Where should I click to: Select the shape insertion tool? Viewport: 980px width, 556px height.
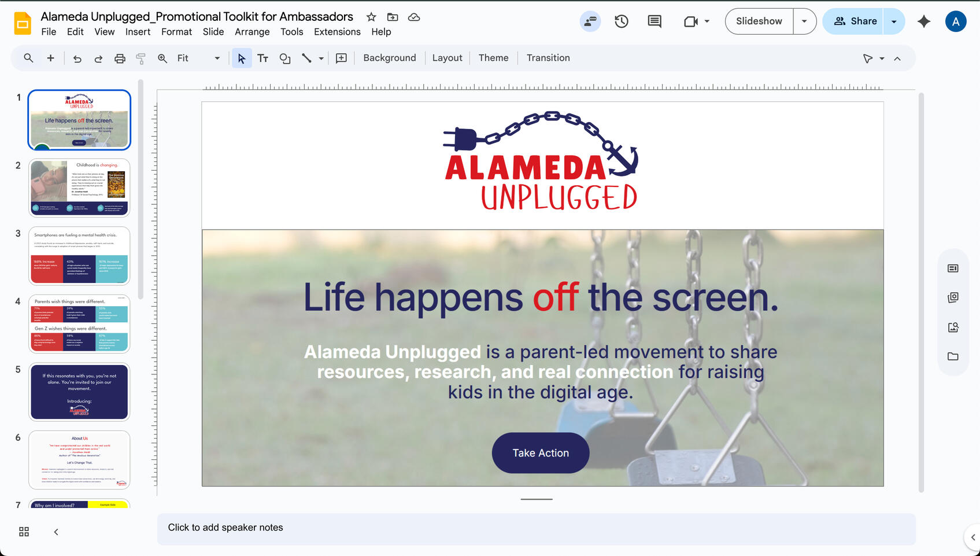click(284, 58)
